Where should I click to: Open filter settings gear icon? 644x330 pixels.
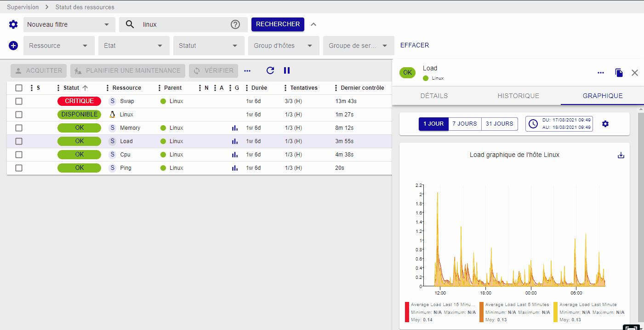click(13, 24)
